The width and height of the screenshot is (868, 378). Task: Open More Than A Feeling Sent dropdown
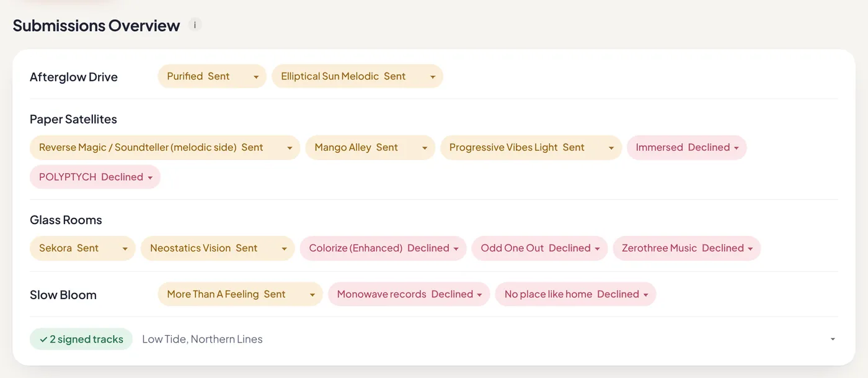[x=240, y=294]
